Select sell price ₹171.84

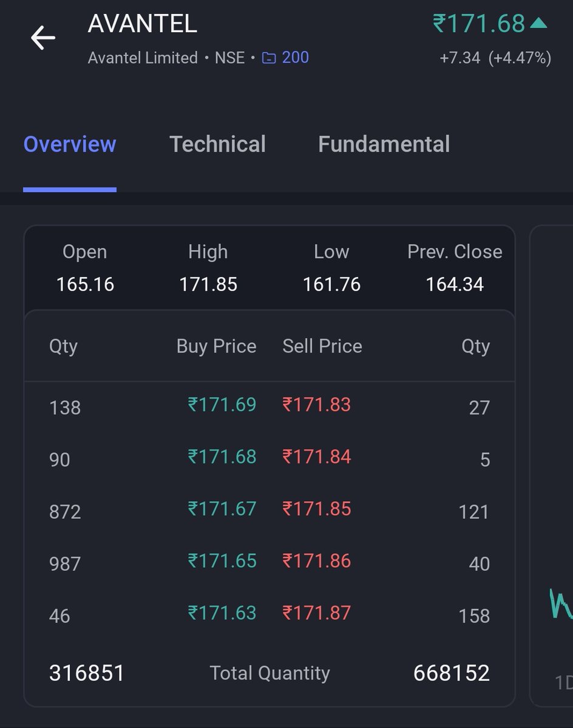pyautogui.click(x=317, y=457)
